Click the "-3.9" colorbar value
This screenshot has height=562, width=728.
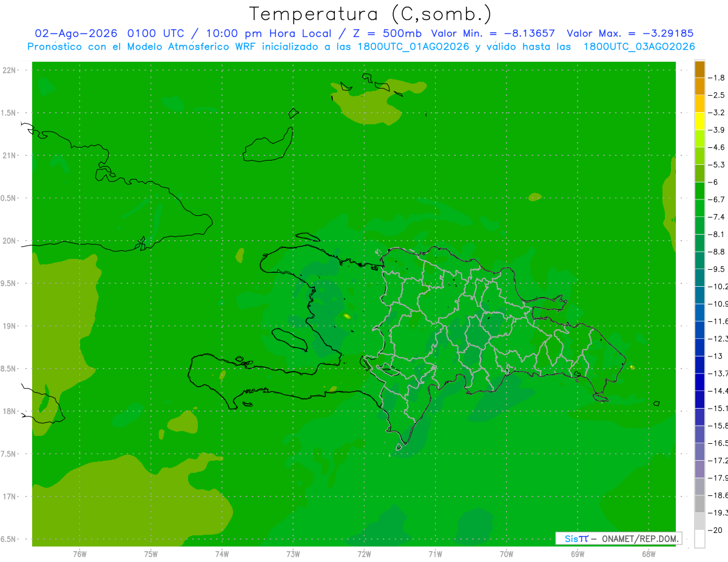click(x=717, y=130)
